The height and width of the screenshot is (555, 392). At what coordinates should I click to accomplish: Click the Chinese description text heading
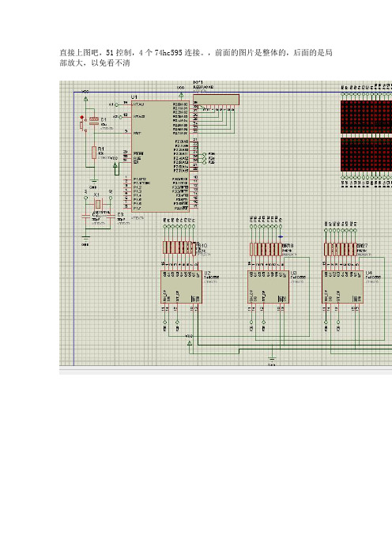196,58
